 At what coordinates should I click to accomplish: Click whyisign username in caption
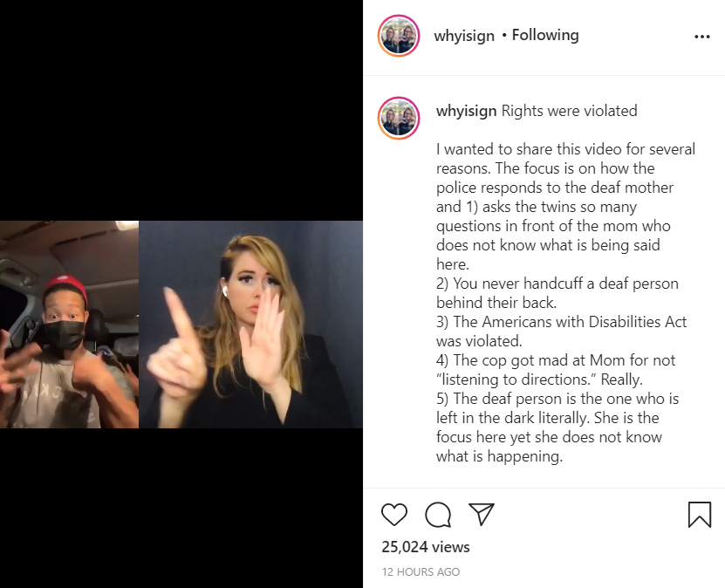(x=466, y=111)
